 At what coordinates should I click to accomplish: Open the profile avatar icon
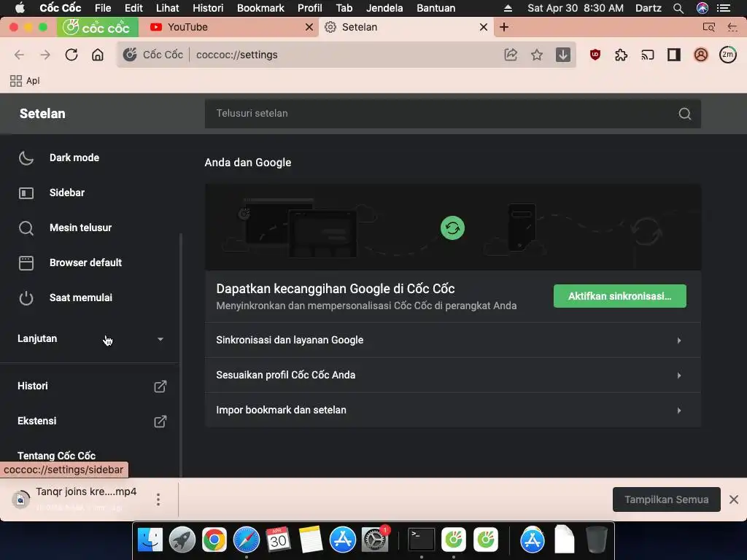(701, 55)
